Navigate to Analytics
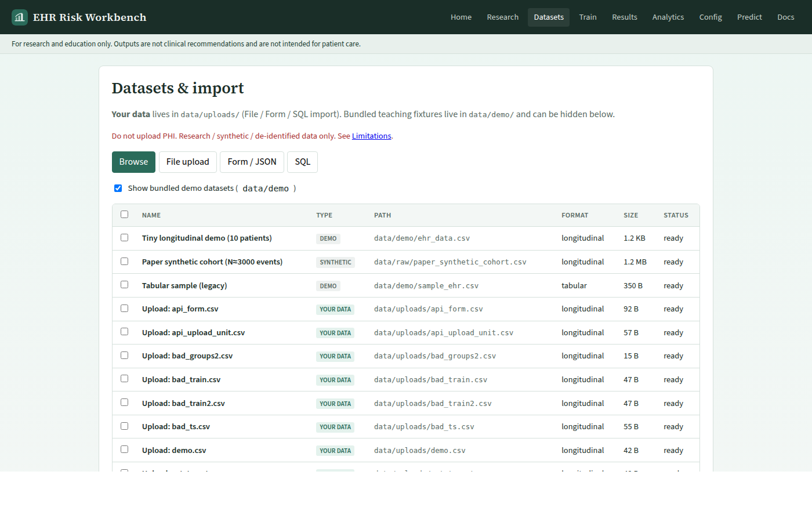Viewport: 812px width, 522px height. tap(668, 17)
